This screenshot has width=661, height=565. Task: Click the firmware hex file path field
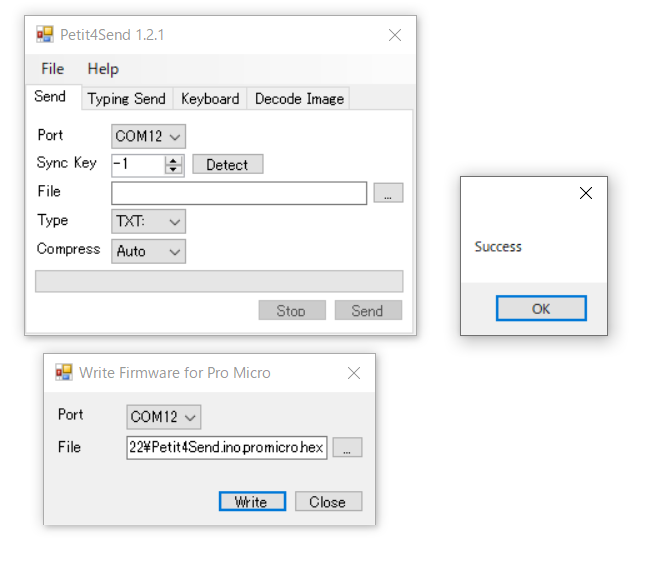227,447
